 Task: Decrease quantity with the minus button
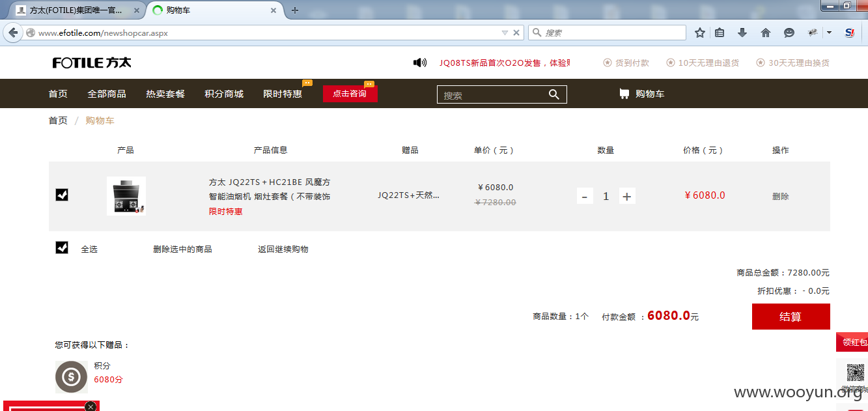585,196
